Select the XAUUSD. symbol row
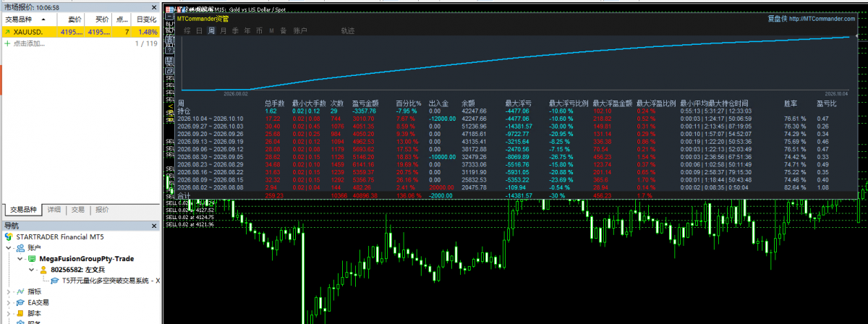This screenshot has height=324, width=868. tap(80, 33)
